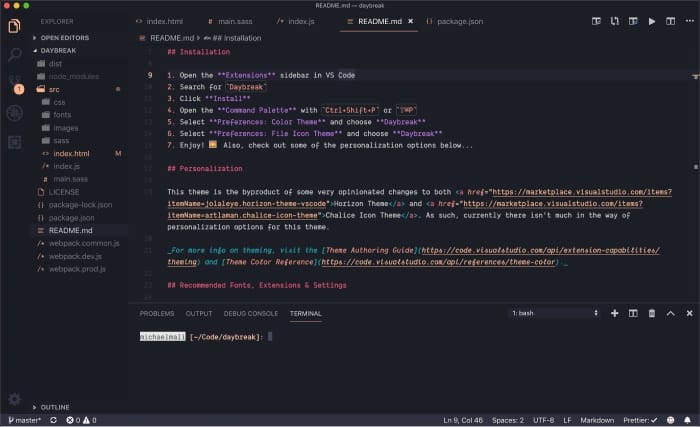Click the Split Terminal icon
Viewport: 700px width, 427px height.
coord(633,313)
